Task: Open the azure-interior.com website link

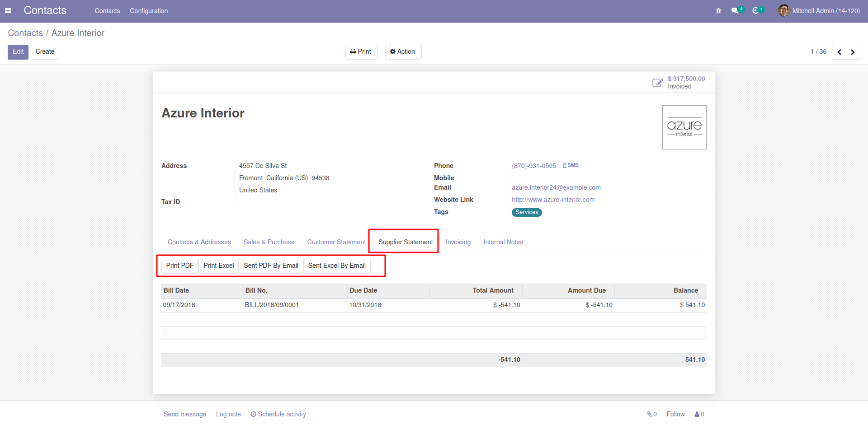Action: click(553, 200)
